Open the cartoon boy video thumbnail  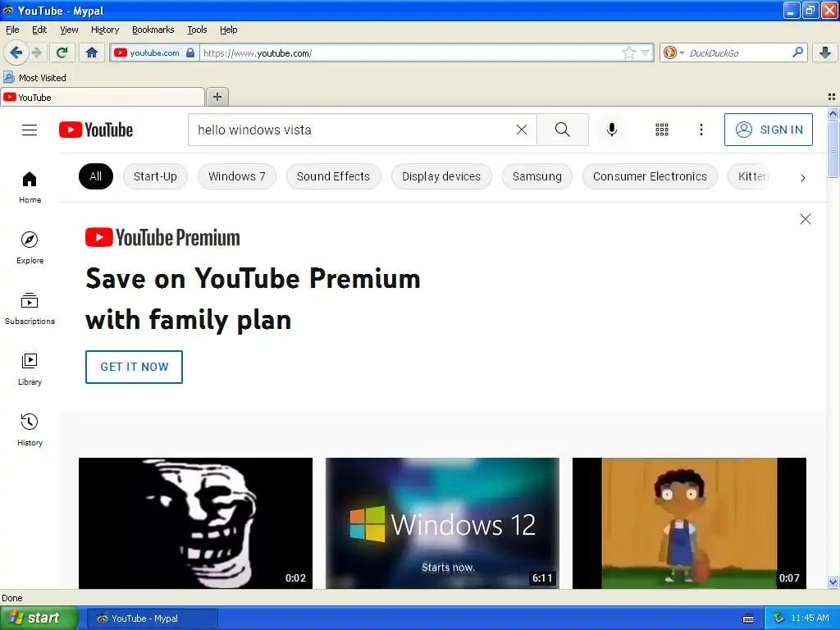point(689,523)
